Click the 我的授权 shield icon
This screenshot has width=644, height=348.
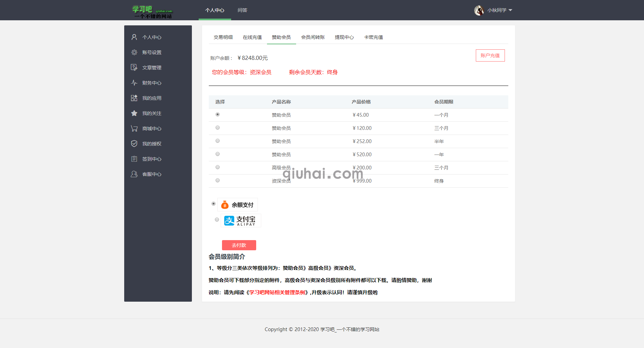[x=134, y=143]
